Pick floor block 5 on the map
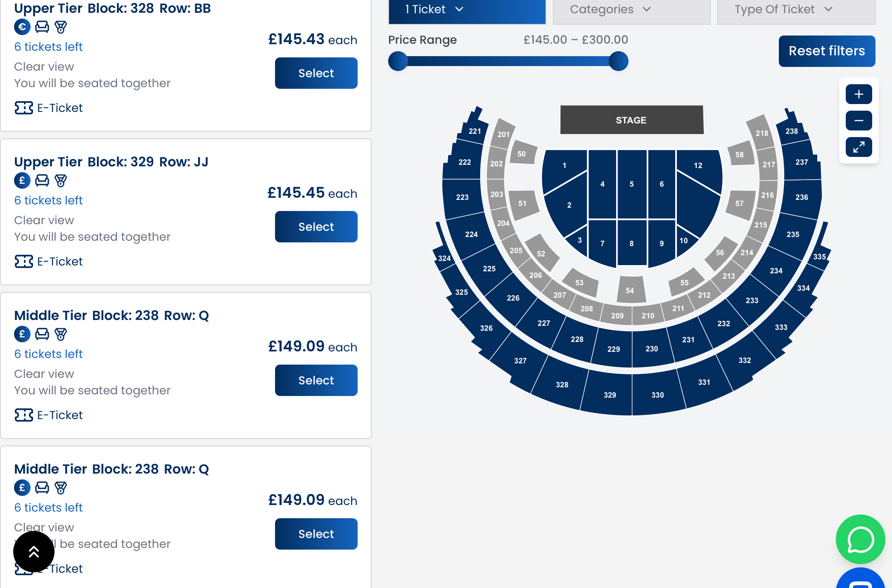Screen dimensions: 892x588 631,184
